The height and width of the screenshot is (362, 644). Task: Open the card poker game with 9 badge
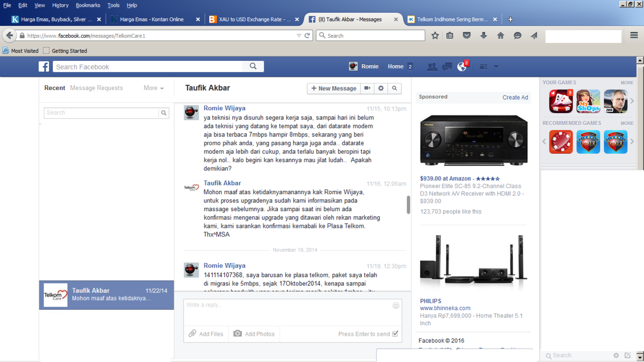560,102
